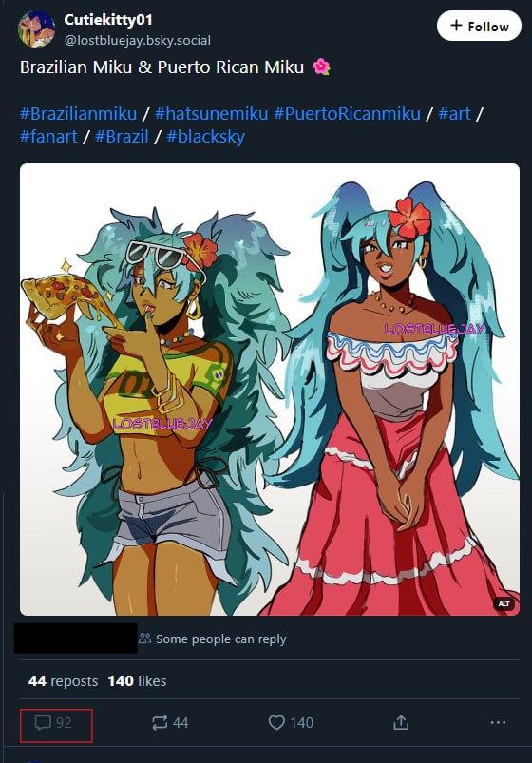View the list of 140 likes
Viewport: 532px width, 763px height.
[x=137, y=680]
